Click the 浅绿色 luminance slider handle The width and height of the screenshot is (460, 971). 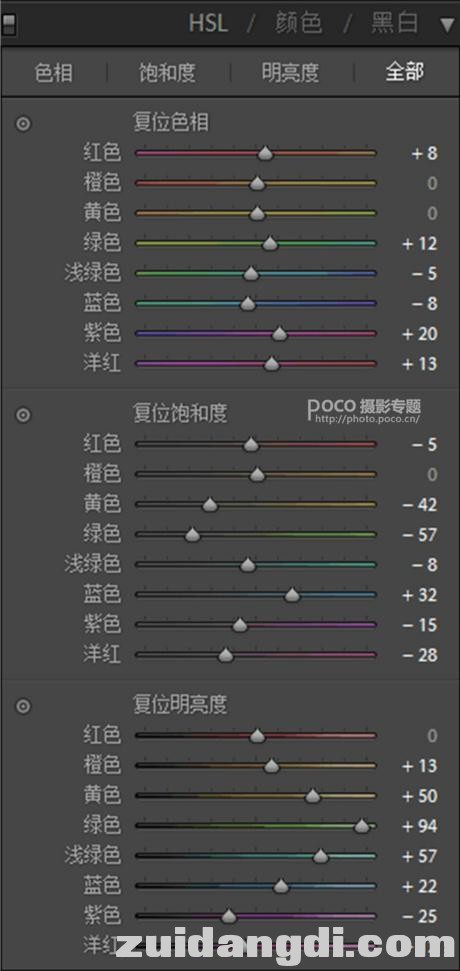pyautogui.click(x=320, y=856)
